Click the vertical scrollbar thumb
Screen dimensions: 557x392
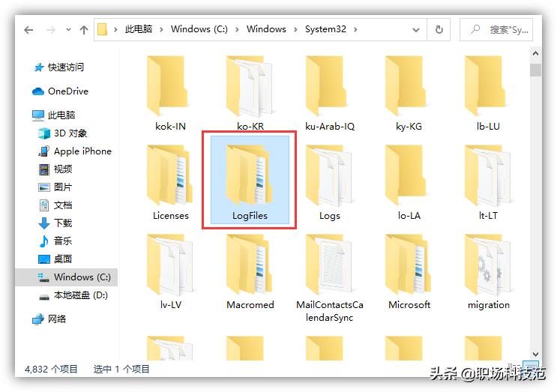535,70
